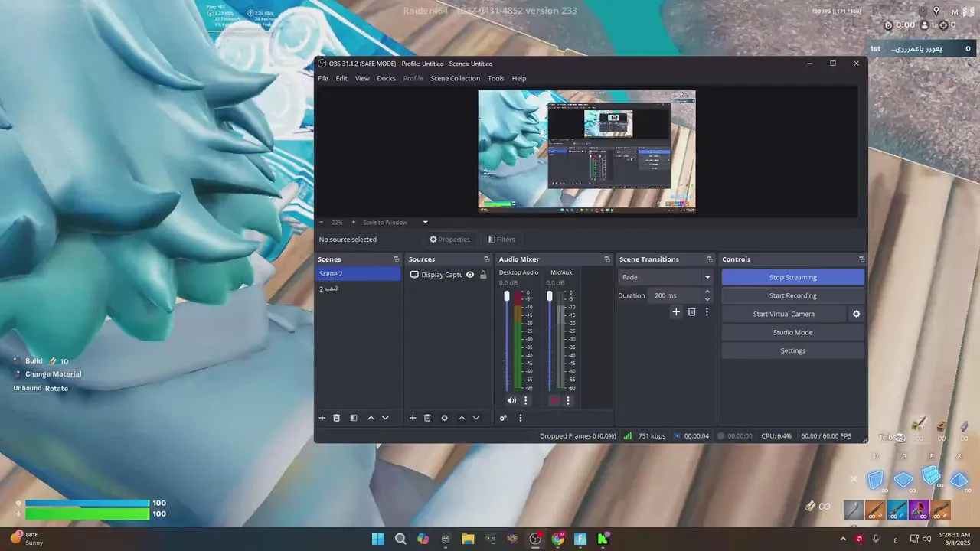
Task: Remove the source using the Sources trash icon
Action: [427, 418]
